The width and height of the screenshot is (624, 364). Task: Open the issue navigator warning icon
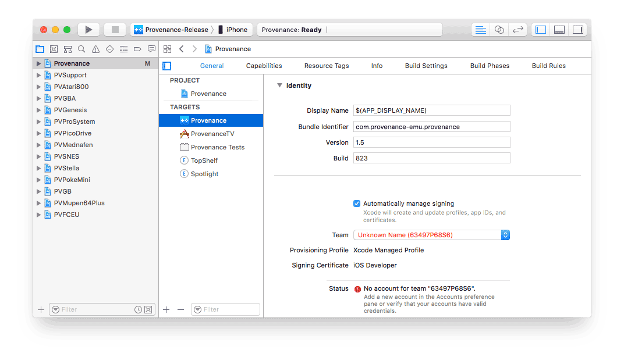coord(95,49)
